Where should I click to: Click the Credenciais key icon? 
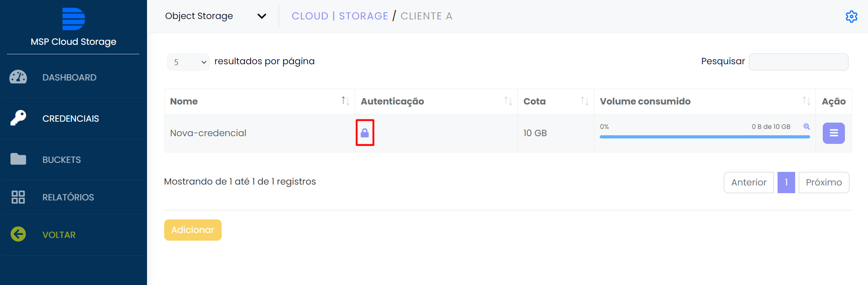pos(18,118)
